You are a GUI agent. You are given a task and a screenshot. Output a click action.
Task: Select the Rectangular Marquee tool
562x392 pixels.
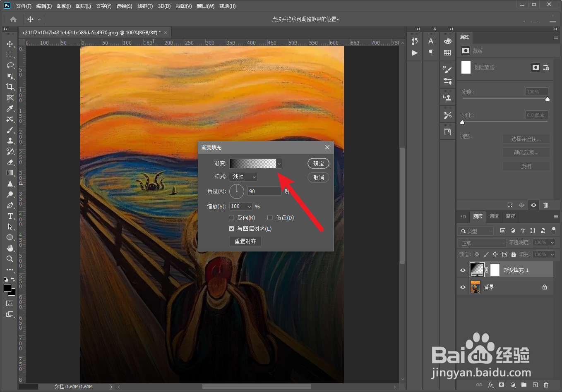click(10, 55)
